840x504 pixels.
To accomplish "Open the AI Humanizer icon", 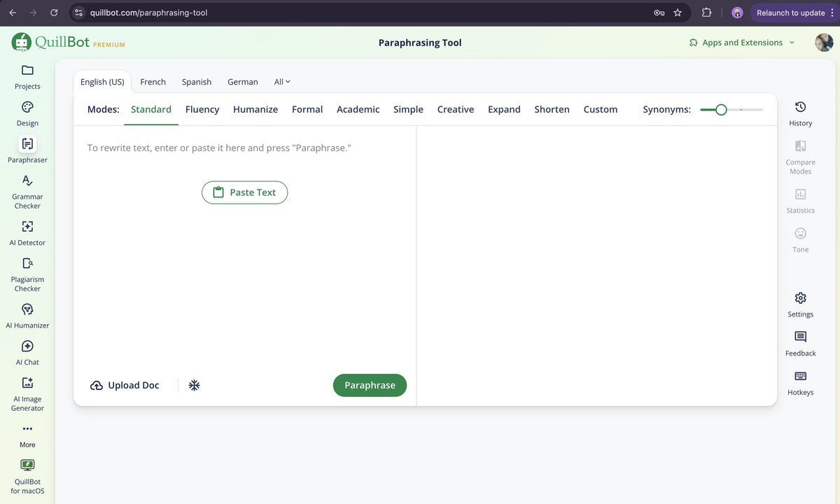I will coord(27,309).
